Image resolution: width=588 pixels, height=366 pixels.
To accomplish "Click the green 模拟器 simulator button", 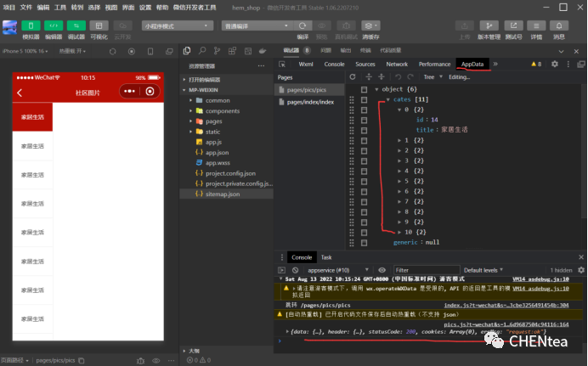I will click(31, 25).
